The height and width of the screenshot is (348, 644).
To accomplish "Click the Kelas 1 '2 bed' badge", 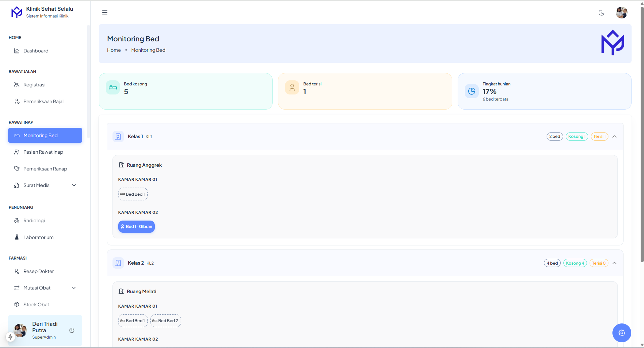I will click(x=555, y=137).
